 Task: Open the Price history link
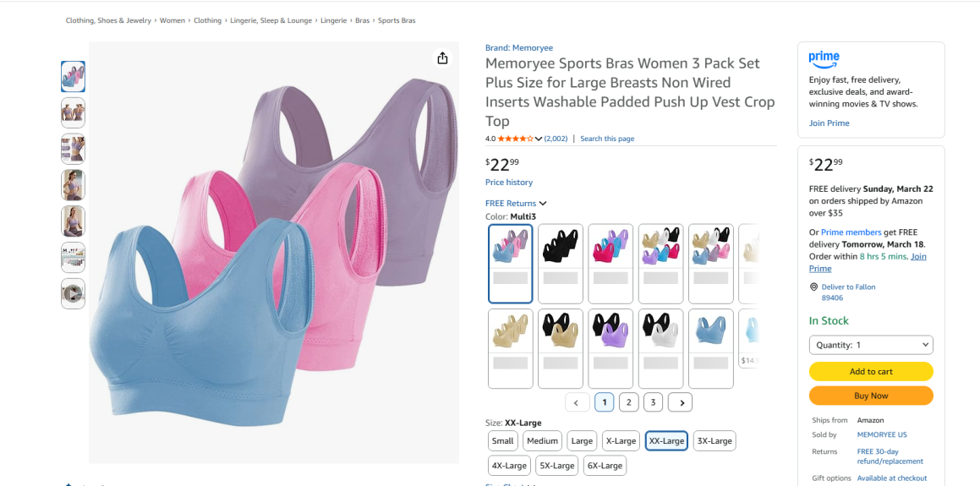(509, 183)
